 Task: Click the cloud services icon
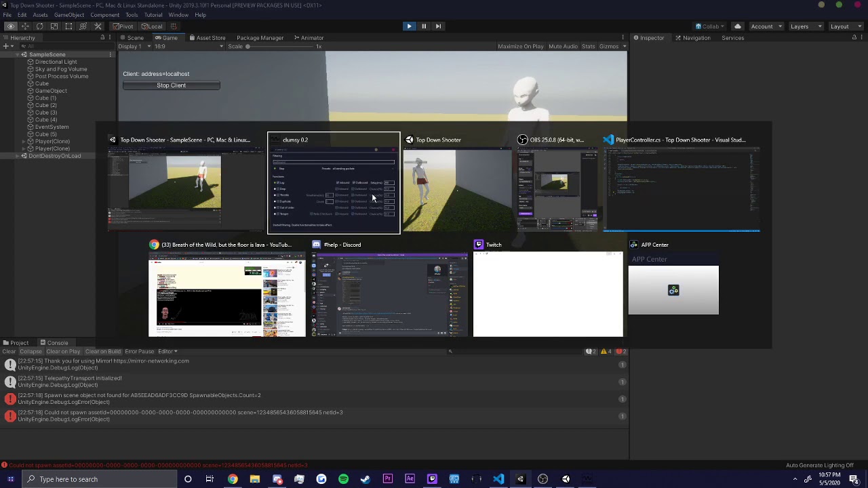coord(737,26)
